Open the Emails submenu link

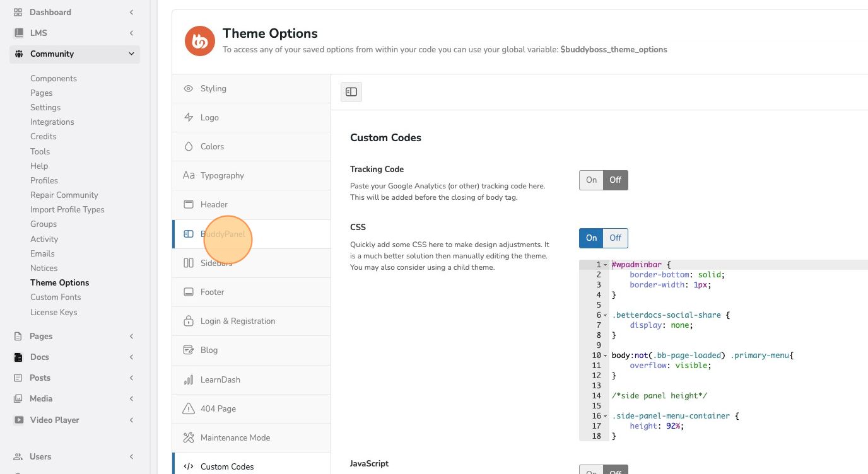(42, 253)
